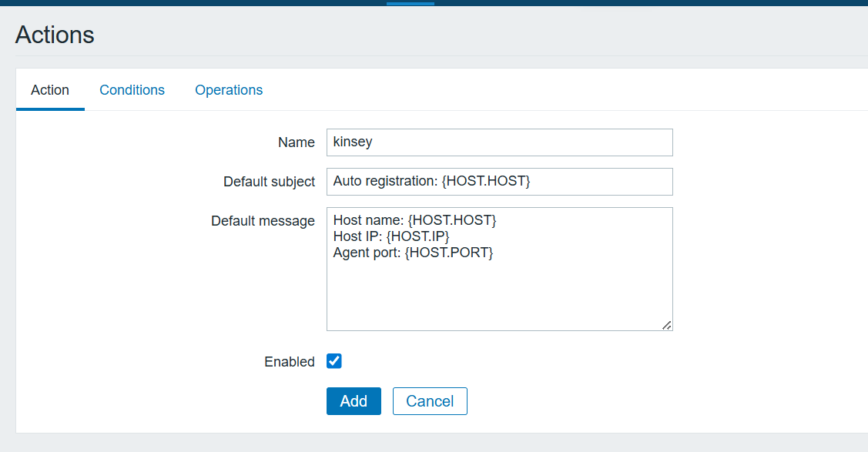This screenshot has height=452, width=868.
Task: Click empty area of Default message box
Action: click(499, 296)
